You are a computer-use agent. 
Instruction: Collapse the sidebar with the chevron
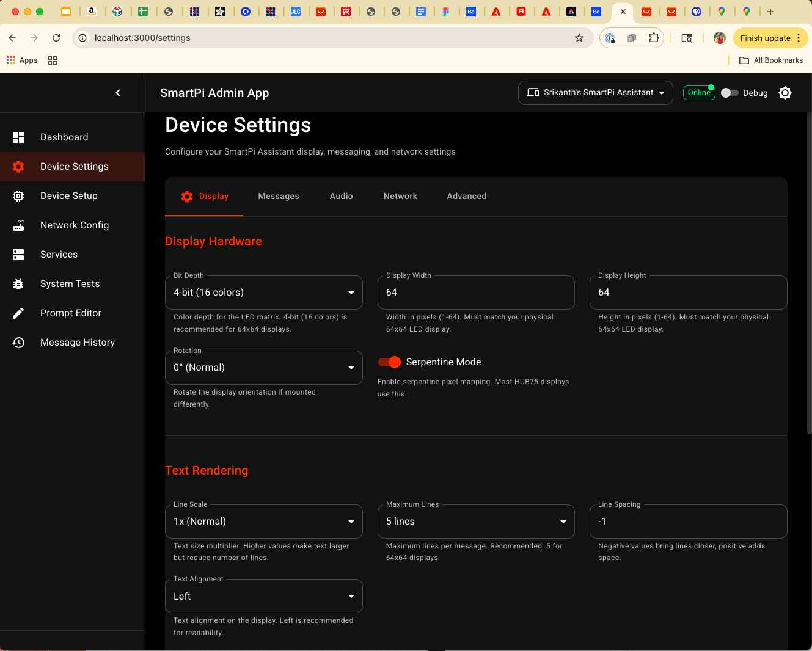point(118,93)
